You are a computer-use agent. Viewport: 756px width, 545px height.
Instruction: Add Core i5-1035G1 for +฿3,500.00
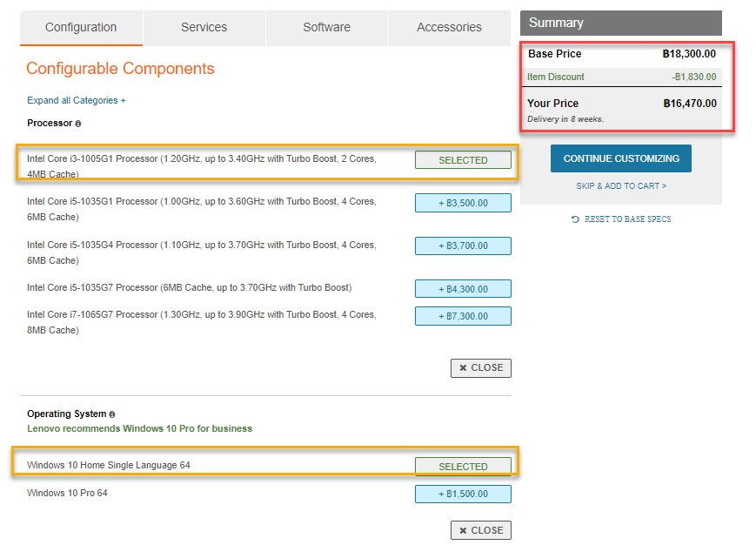[463, 203]
